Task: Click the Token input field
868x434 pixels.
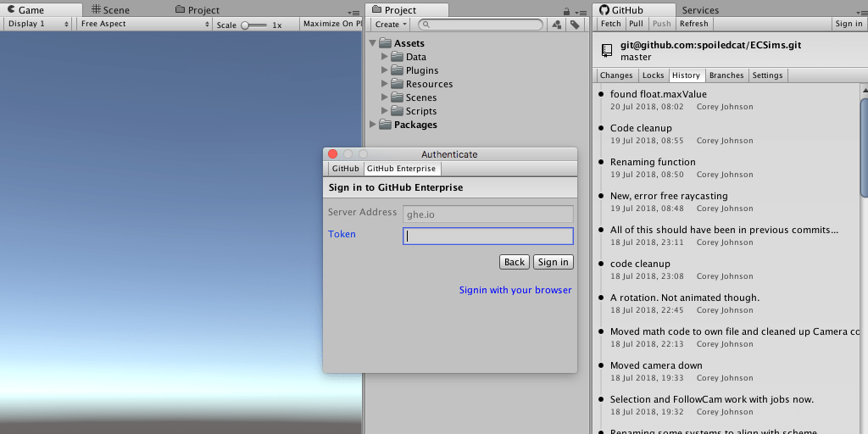Action: (487, 236)
